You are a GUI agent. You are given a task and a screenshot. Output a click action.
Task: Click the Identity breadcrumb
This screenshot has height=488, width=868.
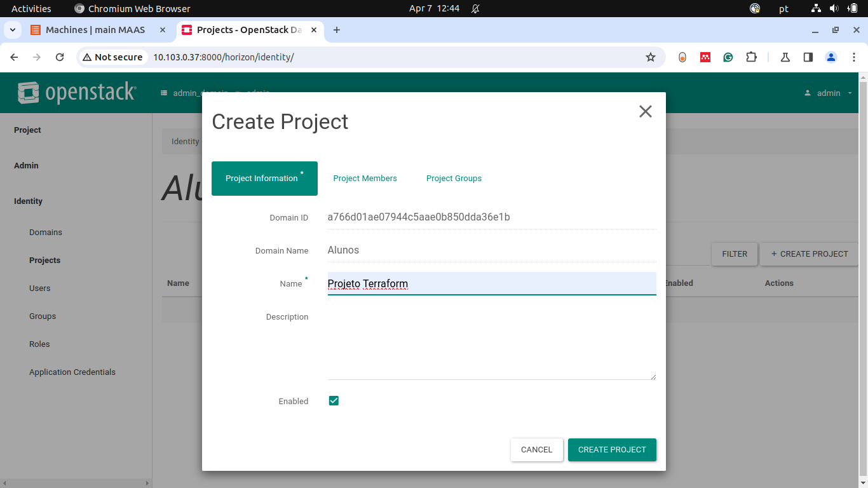click(x=185, y=141)
